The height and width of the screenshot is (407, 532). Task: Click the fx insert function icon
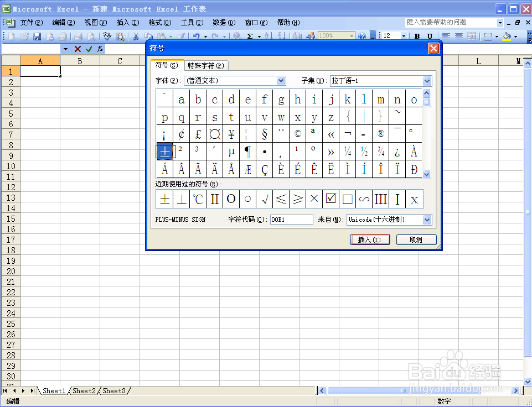[x=100, y=49]
